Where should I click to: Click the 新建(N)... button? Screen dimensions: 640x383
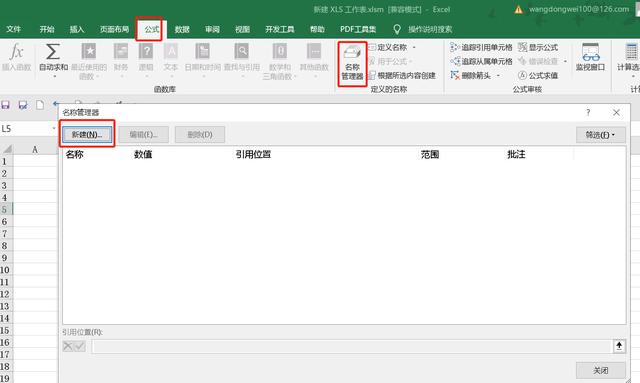point(87,134)
